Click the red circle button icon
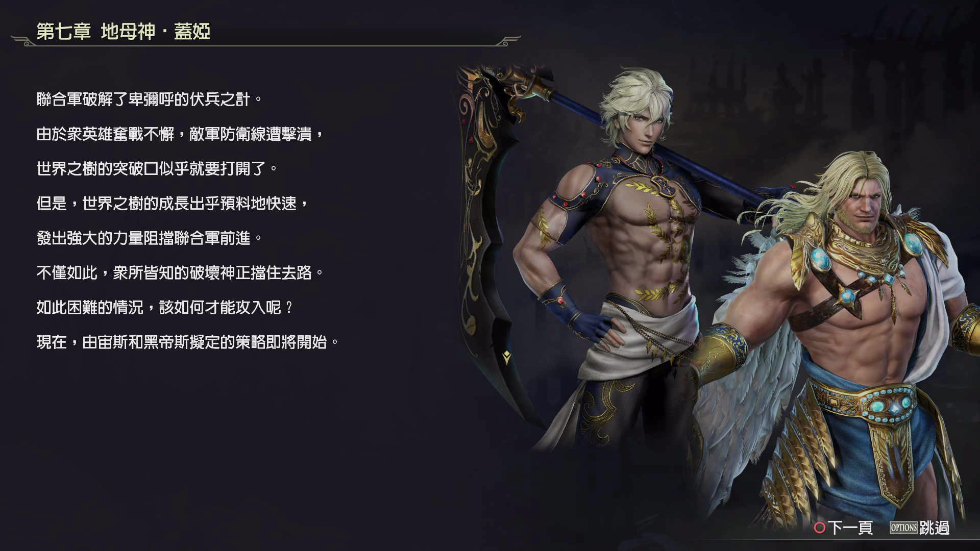 tap(820, 528)
